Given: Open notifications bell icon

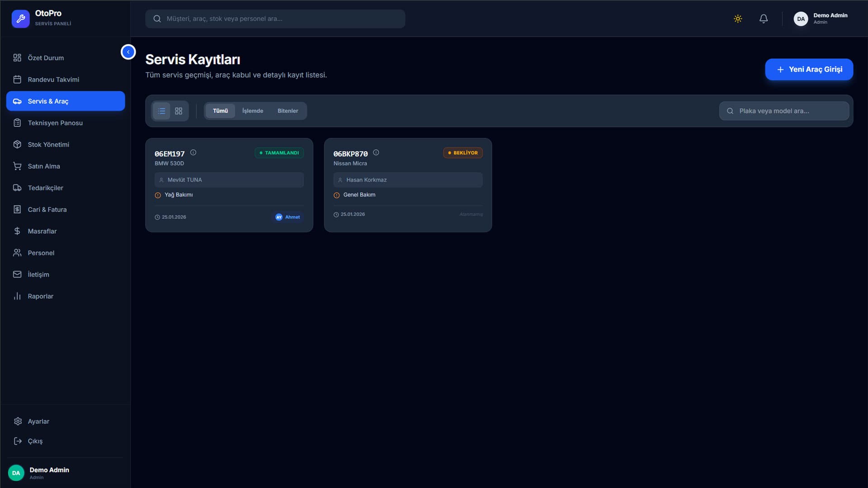Looking at the screenshot, I should coord(764,19).
